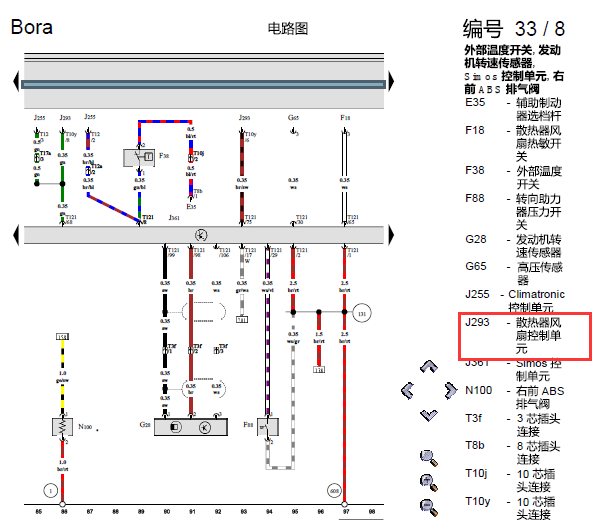Click the N100 valve resistor symbol
Image resolution: width=609 pixels, height=520 pixels.
click(x=63, y=427)
